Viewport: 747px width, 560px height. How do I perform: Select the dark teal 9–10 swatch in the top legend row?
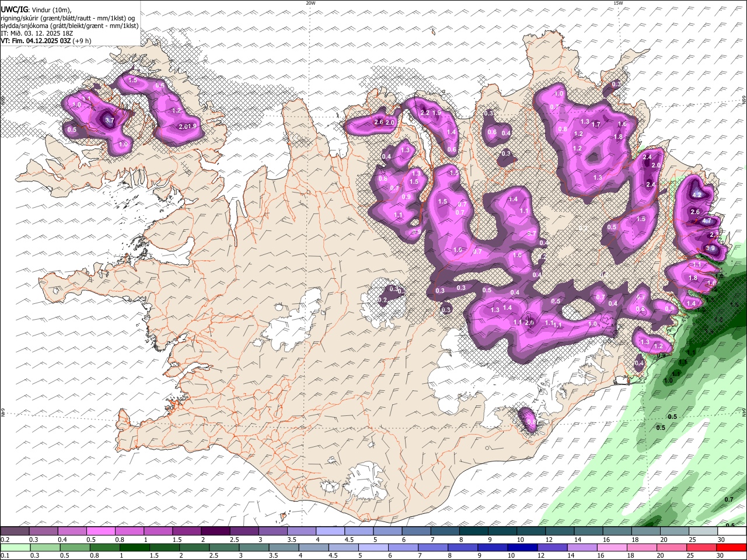point(502,531)
